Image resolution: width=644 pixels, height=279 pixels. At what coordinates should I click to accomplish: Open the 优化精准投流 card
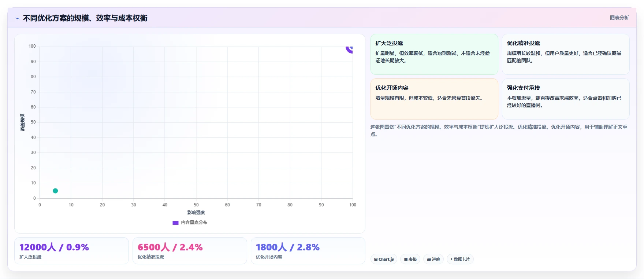point(566,54)
